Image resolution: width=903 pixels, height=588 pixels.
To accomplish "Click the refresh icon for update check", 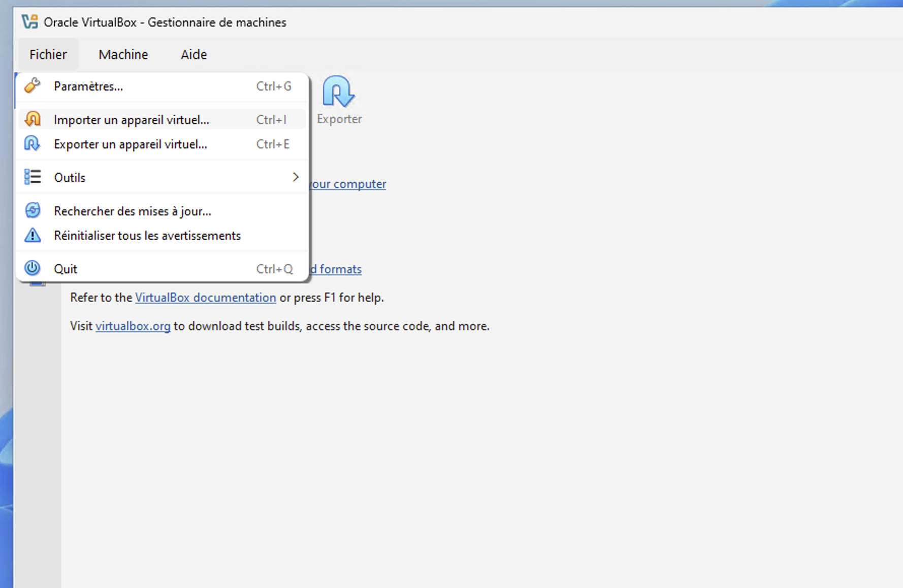I will (33, 211).
